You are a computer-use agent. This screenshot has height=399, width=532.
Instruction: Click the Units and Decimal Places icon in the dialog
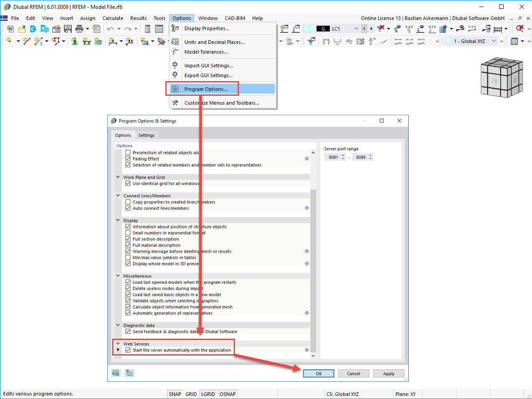[116, 373]
